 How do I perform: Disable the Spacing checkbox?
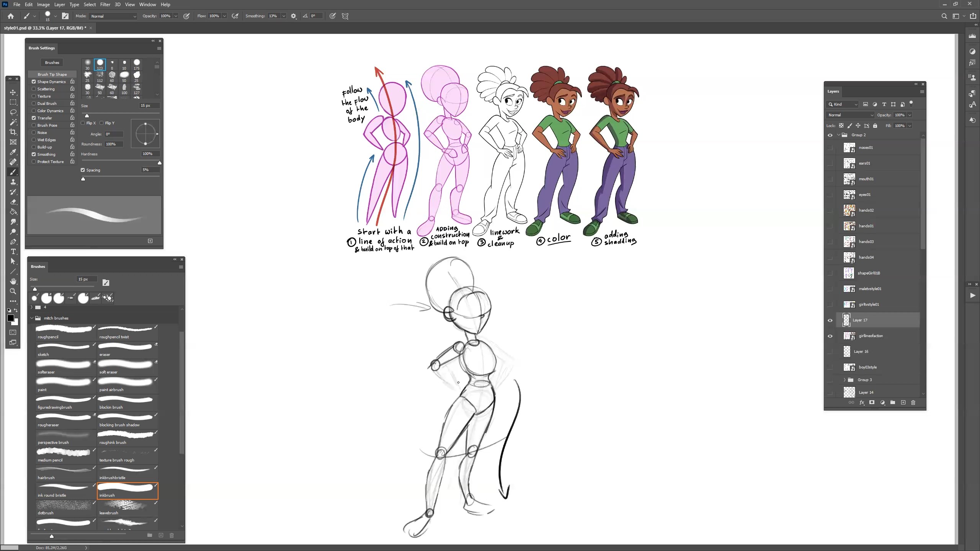83,170
